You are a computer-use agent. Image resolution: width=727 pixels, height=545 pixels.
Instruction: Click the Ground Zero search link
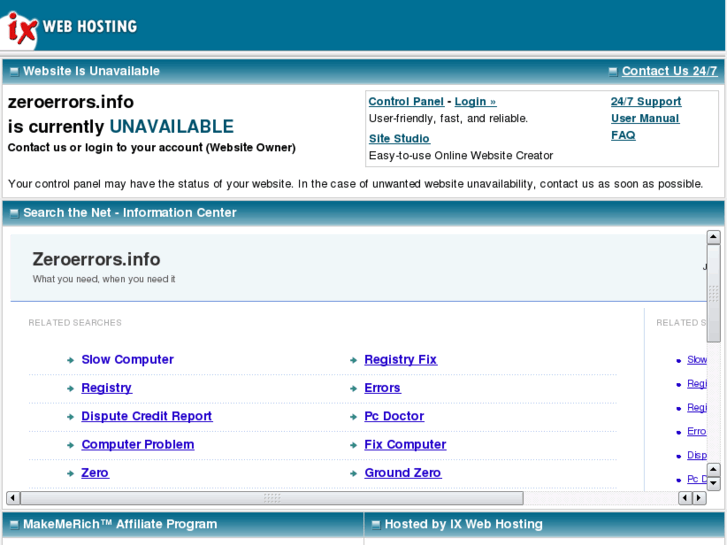402,473
